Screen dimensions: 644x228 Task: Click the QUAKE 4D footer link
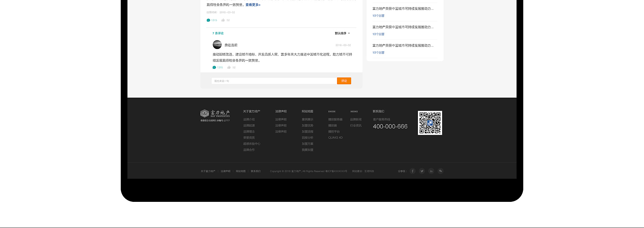click(335, 137)
